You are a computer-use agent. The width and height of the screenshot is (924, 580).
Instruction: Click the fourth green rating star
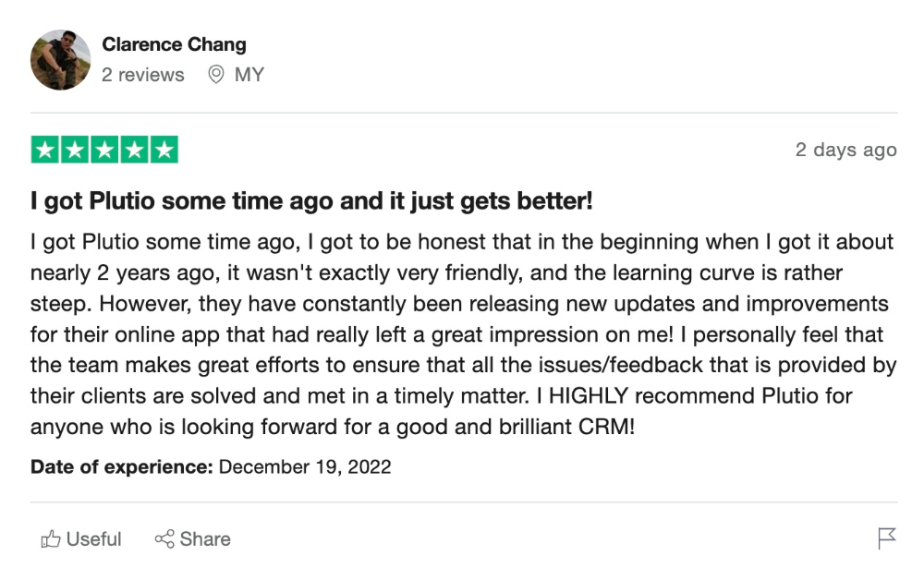[134, 150]
